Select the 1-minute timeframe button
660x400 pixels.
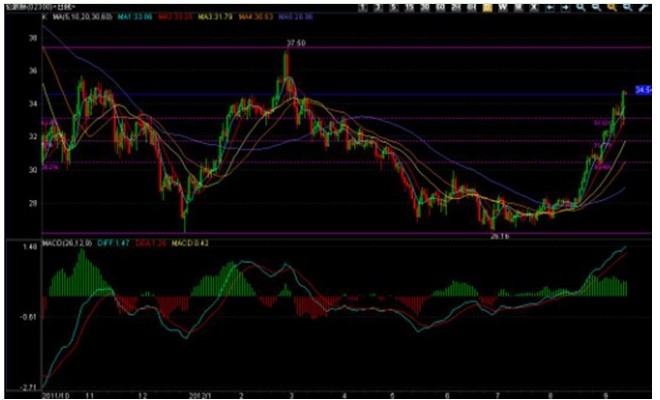362,7
